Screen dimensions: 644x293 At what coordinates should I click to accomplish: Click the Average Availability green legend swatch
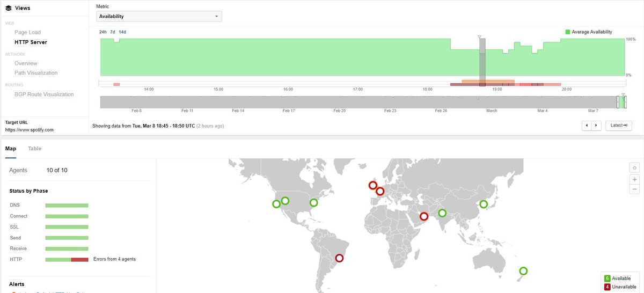pyautogui.click(x=568, y=32)
